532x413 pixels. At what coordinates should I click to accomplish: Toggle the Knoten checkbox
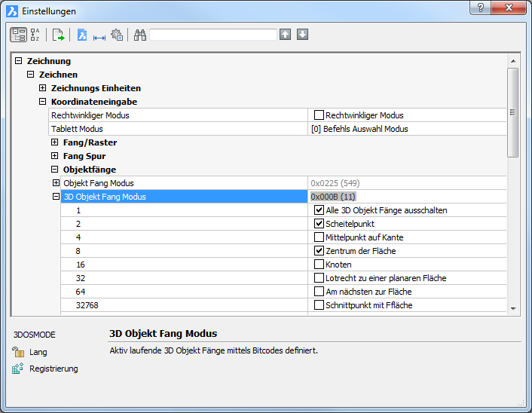(319, 265)
